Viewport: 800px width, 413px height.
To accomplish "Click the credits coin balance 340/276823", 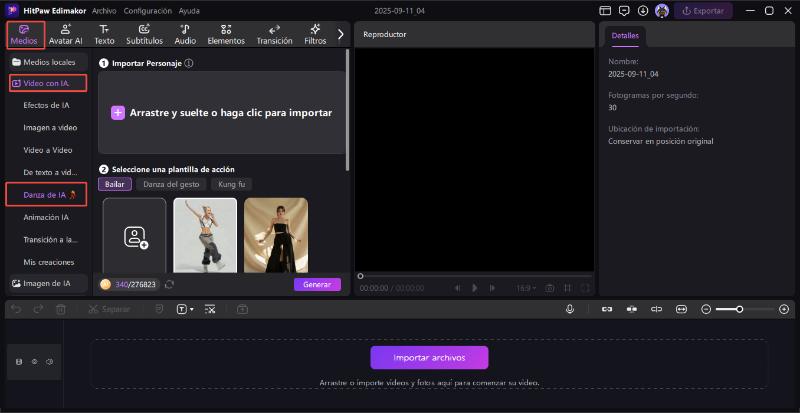I will (x=129, y=284).
